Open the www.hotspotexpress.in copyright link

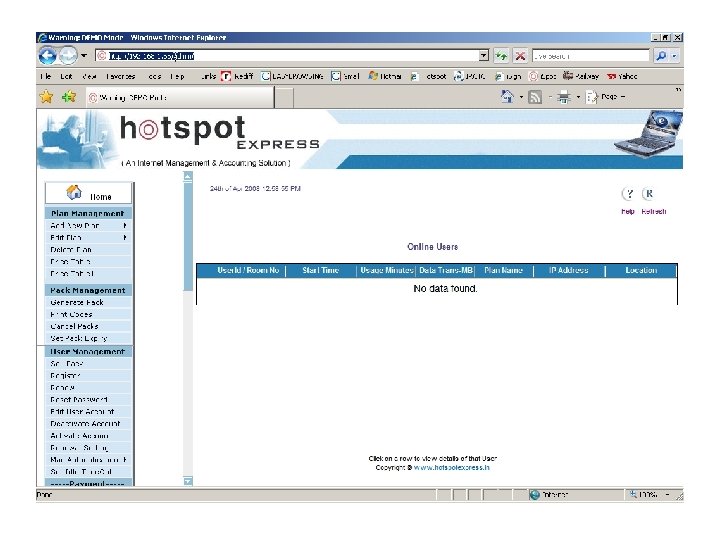[x=451, y=467]
